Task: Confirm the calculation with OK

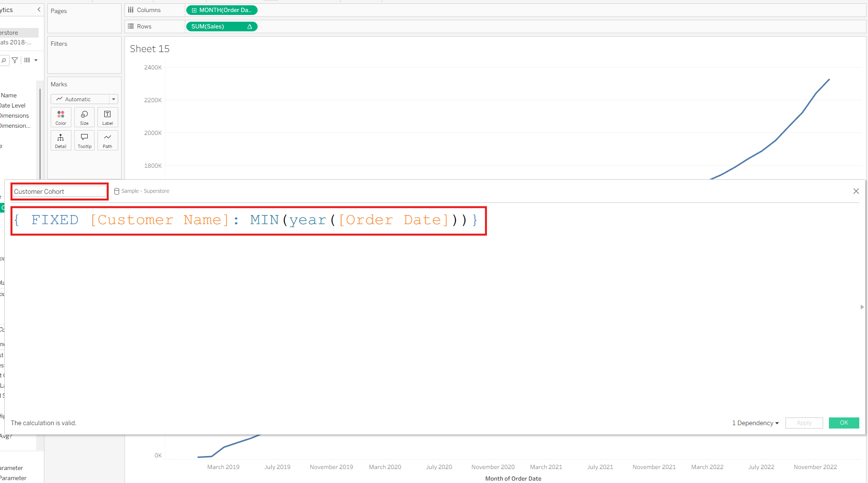Action: coord(844,423)
